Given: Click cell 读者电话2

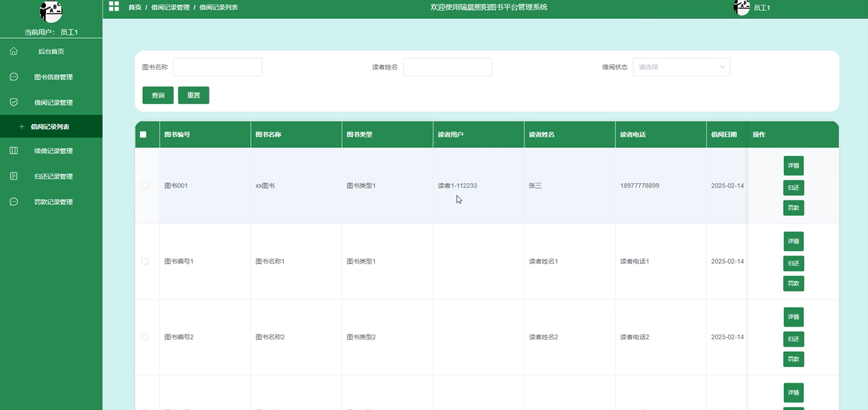Looking at the screenshot, I should tap(635, 337).
